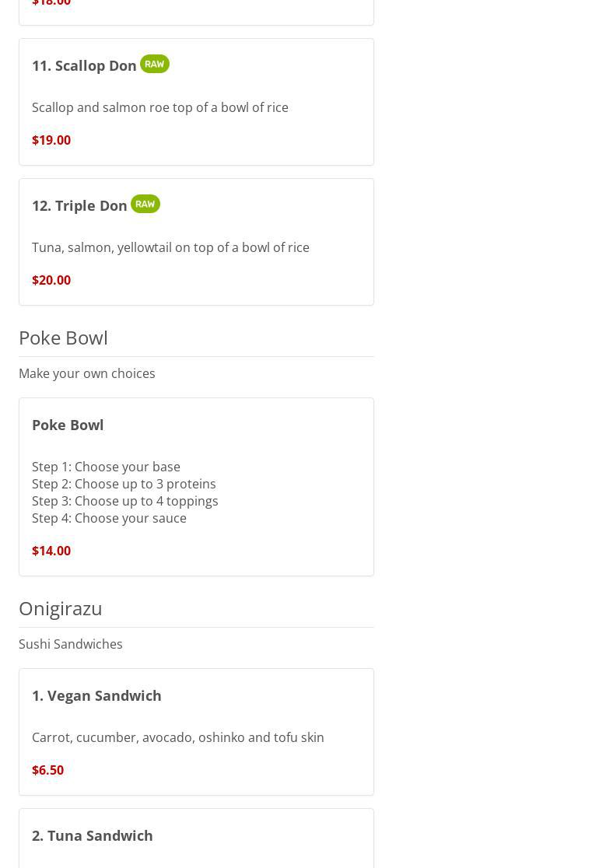The width and height of the screenshot is (599, 868).
Task: Choose the 1. Vegan Sandwich item
Action: pos(96,696)
